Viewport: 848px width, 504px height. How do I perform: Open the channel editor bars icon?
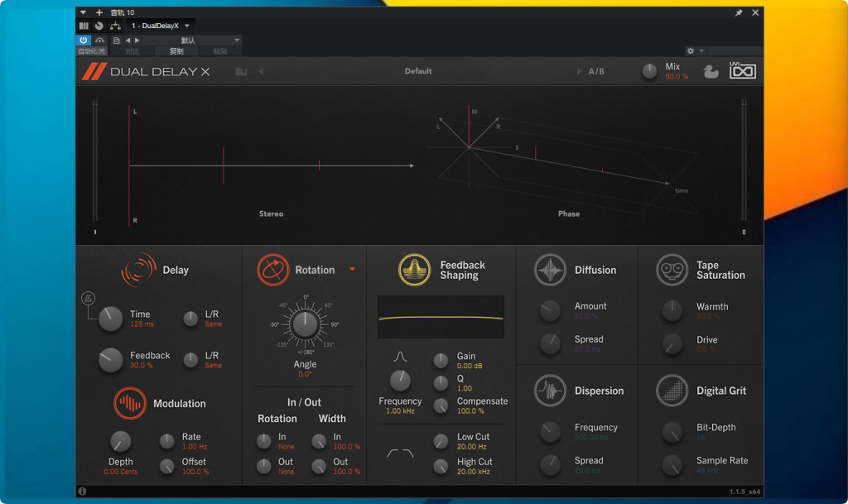tap(84, 26)
